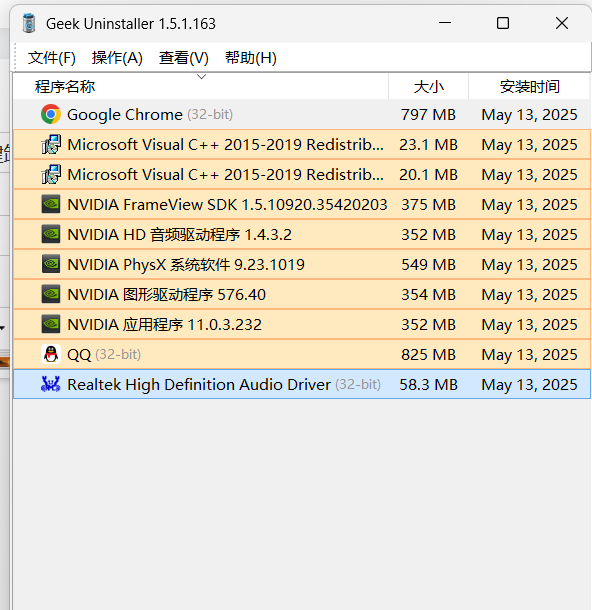
Task: Maximize the Geek Uninstaller window
Action: (x=503, y=23)
